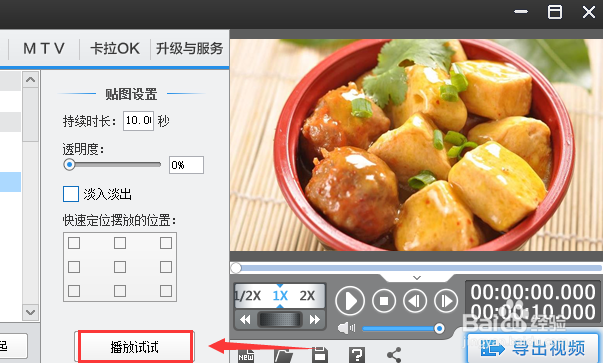Viewport: 603px width, 363px height.
Task: Open the 卡拉OK tab
Action: point(115,49)
